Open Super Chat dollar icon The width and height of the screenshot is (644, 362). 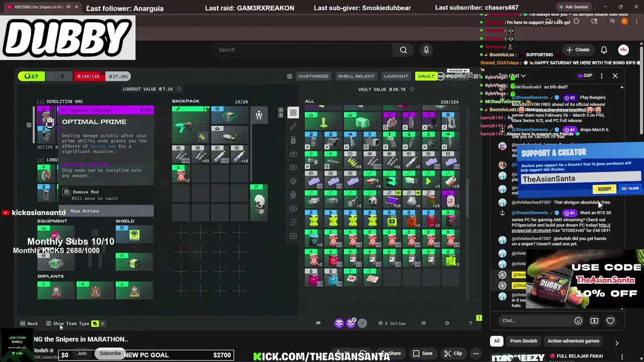pyautogui.click(x=594, y=321)
